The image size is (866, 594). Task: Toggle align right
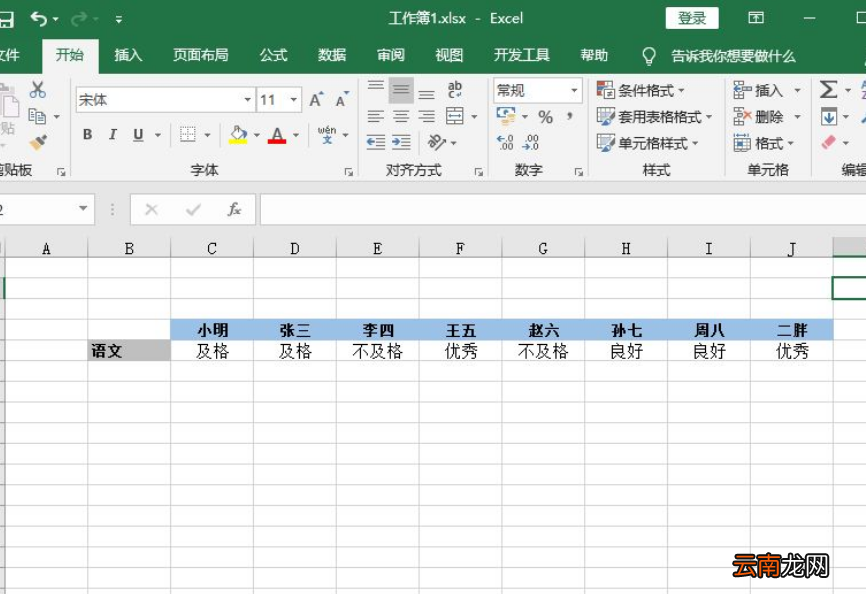[x=426, y=116]
